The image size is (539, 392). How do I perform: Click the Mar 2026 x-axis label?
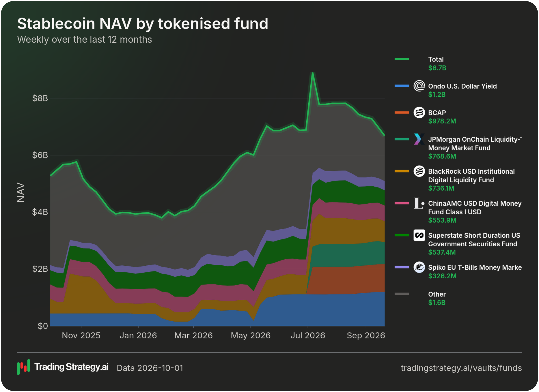coord(193,335)
